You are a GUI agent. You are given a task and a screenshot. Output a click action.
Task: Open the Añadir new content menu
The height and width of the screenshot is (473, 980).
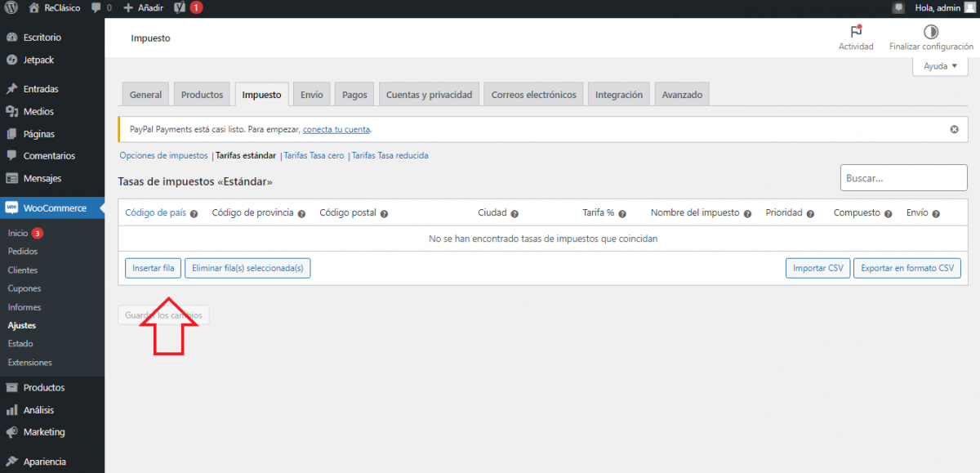143,7
